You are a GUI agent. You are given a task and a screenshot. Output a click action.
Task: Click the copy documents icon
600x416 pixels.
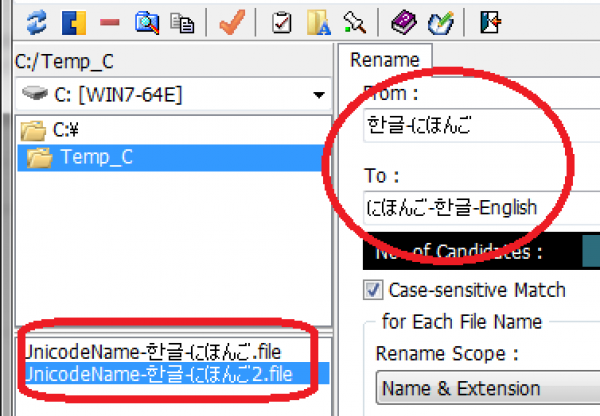click(182, 23)
